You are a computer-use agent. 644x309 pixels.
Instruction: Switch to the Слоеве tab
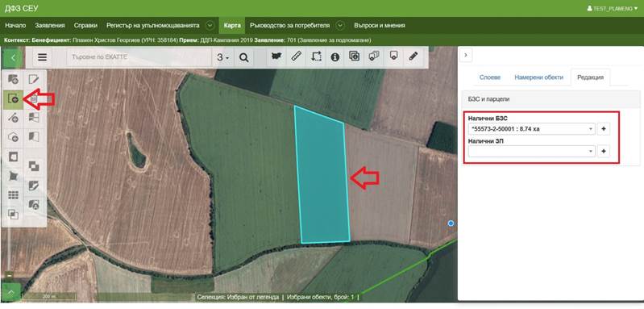pyautogui.click(x=490, y=77)
